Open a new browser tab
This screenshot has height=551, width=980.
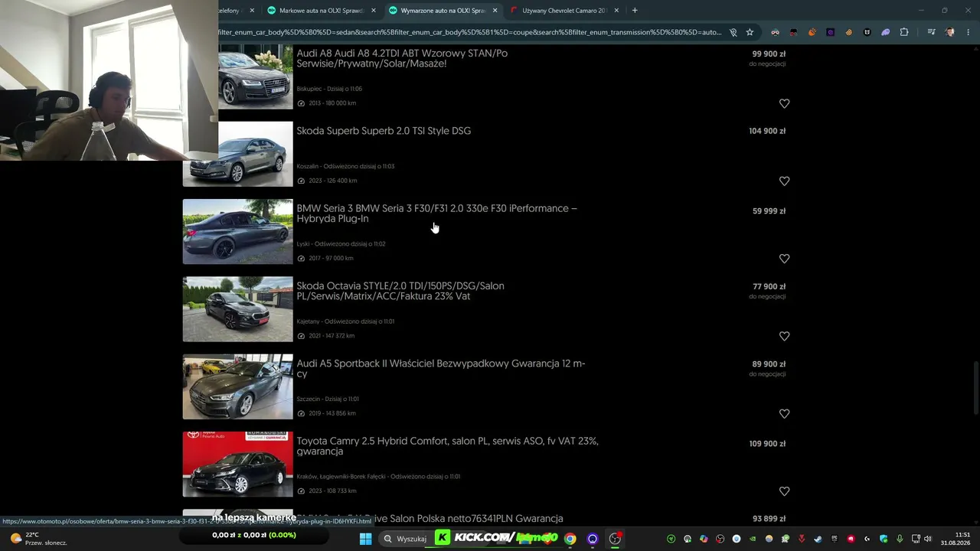coord(635,11)
